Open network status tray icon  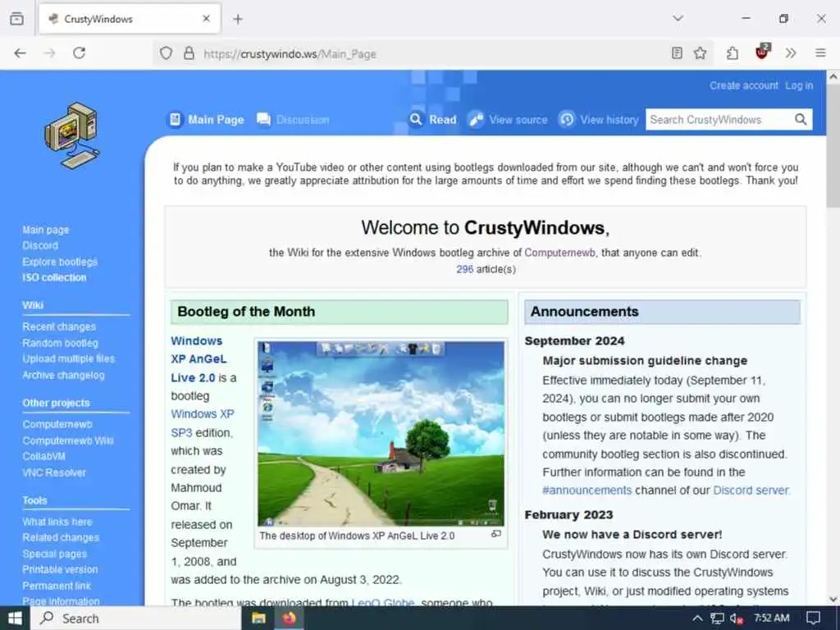717,619
